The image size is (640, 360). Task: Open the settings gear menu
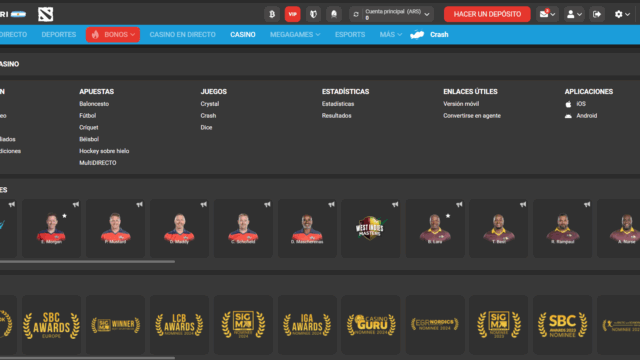(x=622, y=14)
